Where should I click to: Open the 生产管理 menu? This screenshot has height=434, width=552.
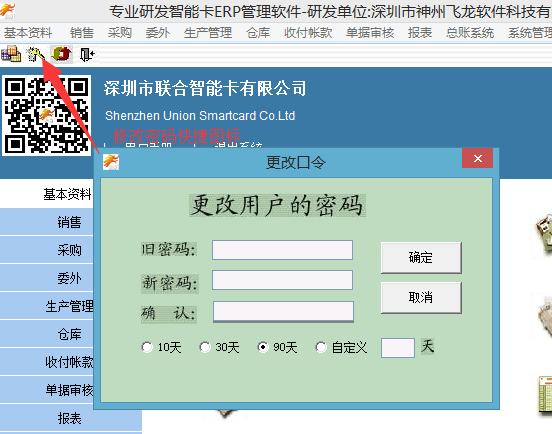click(208, 33)
